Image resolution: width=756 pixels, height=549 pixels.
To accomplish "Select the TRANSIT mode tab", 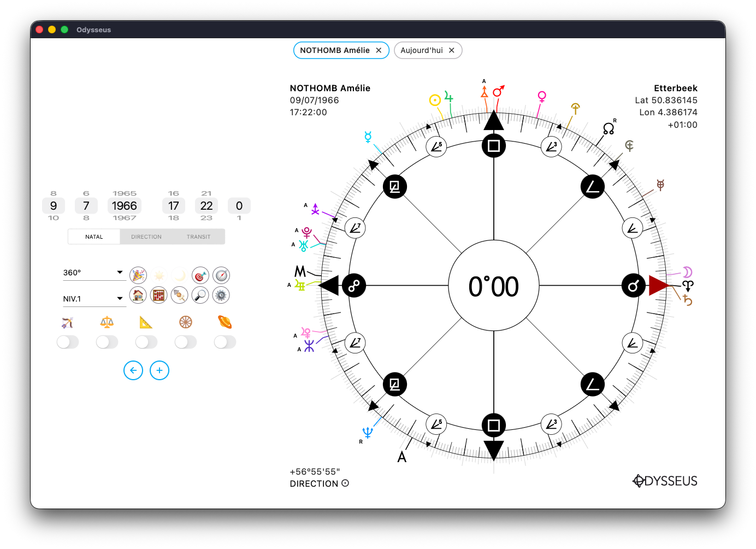I will coord(198,237).
